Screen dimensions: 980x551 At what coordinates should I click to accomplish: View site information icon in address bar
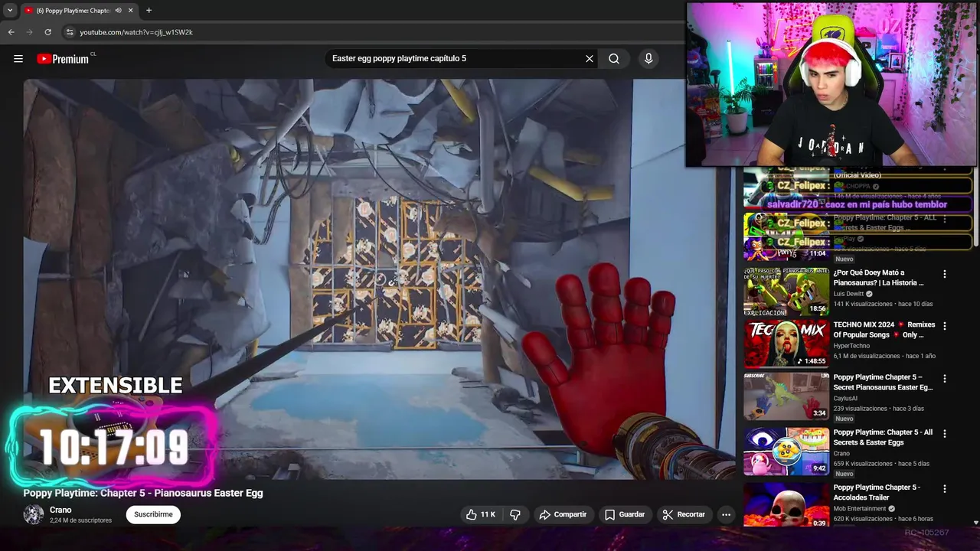click(69, 32)
